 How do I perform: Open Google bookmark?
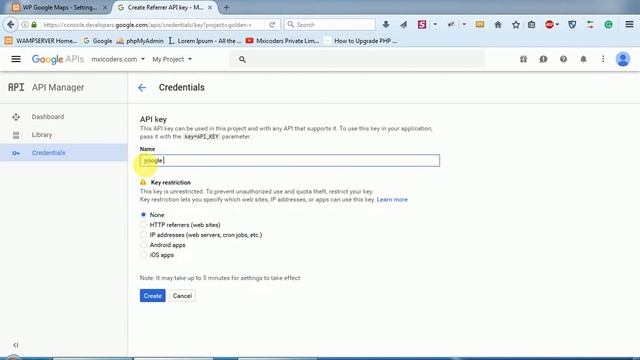coord(97,41)
